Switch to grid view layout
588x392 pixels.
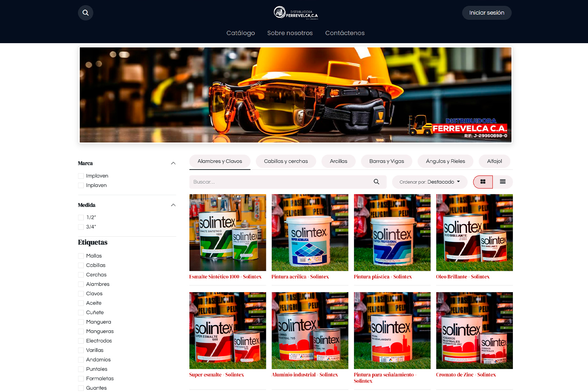(483, 182)
